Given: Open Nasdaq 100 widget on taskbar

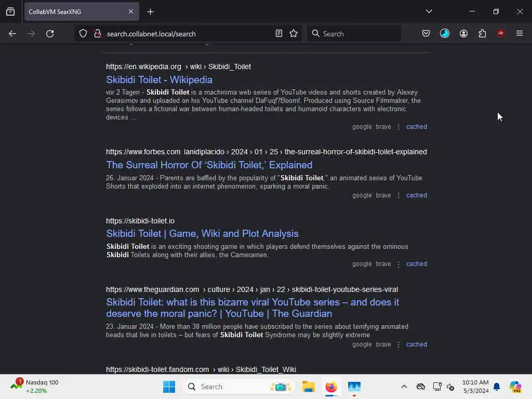Looking at the screenshot, I should coord(34,387).
